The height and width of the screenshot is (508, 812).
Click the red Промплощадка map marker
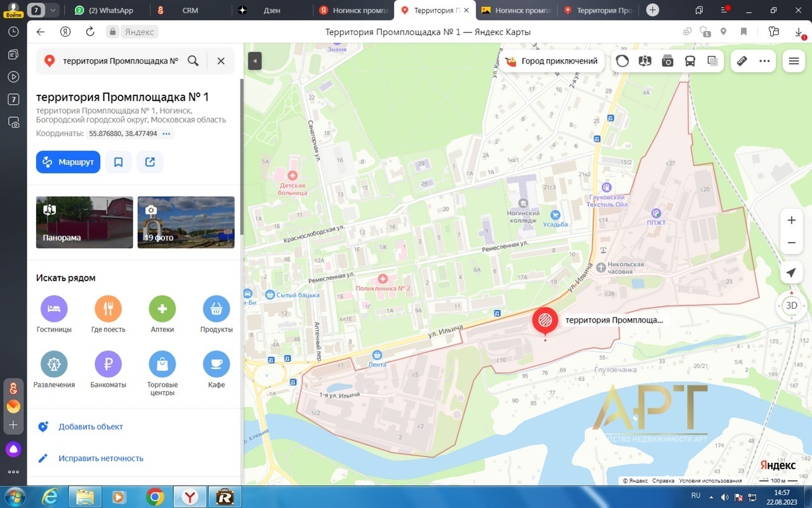(x=545, y=321)
